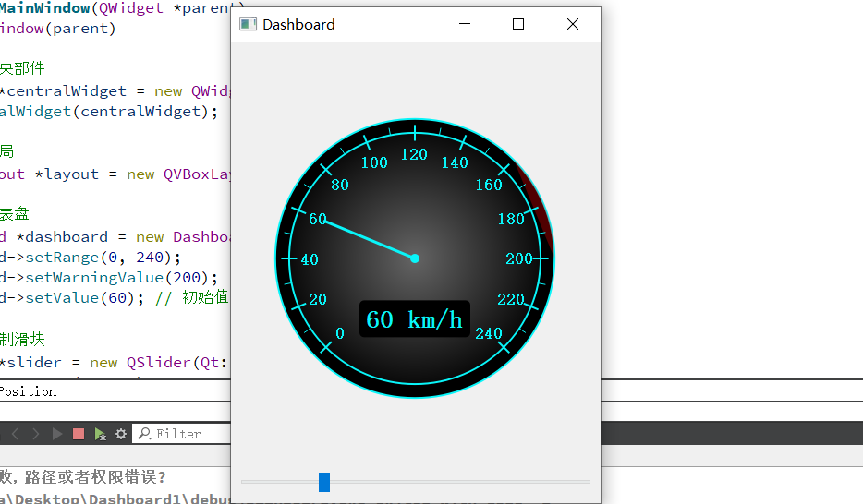
Task: Click the "alWidget(centralWidget);" code line
Action: coord(109,112)
